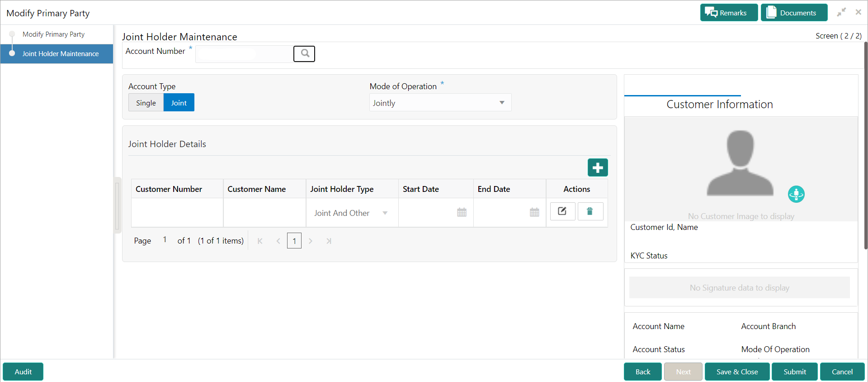Go to the last page of joint holders
The width and height of the screenshot is (868, 382).
click(329, 241)
